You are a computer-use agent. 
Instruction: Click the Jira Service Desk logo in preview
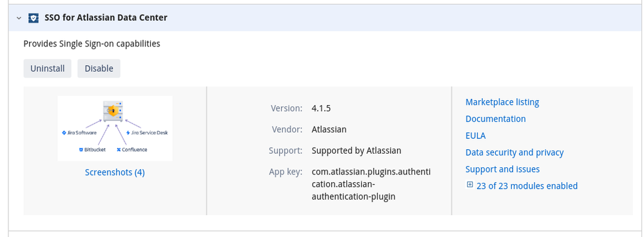click(x=147, y=133)
